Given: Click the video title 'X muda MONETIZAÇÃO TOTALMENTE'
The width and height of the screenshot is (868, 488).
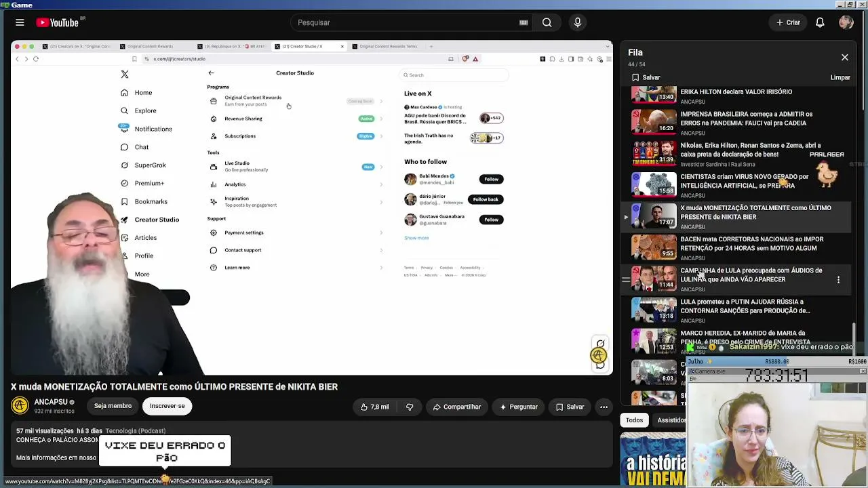Looking at the screenshot, I should point(174,387).
